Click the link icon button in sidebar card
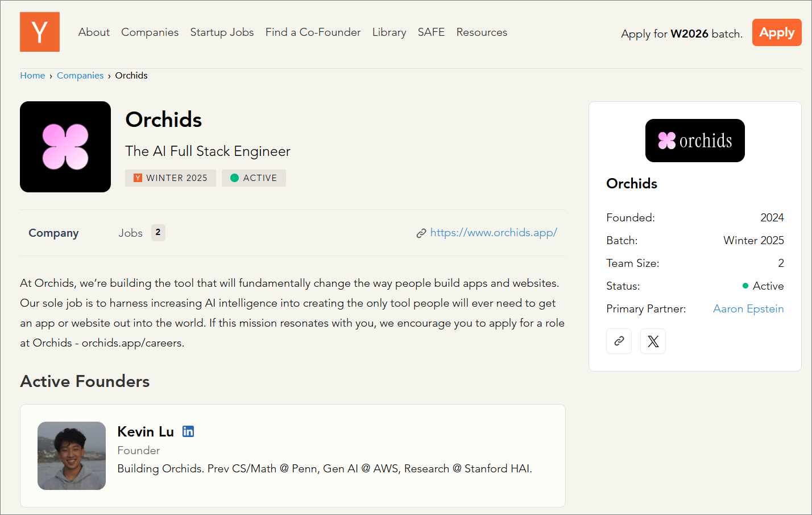 pos(619,341)
